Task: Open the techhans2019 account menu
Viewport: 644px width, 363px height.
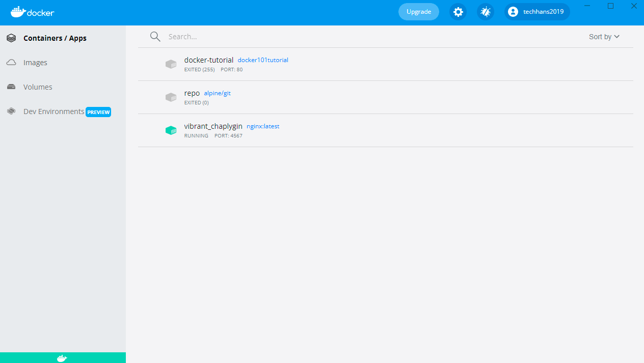Action: [537, 12]
